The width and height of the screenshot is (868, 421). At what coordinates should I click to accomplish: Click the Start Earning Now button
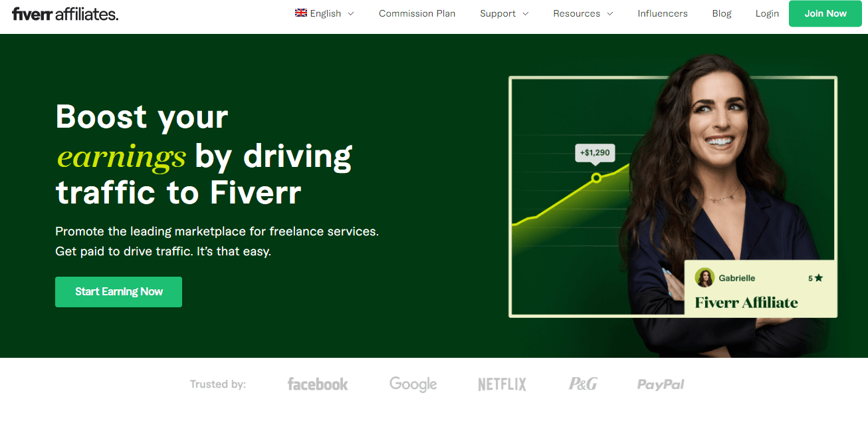(118, 292)
